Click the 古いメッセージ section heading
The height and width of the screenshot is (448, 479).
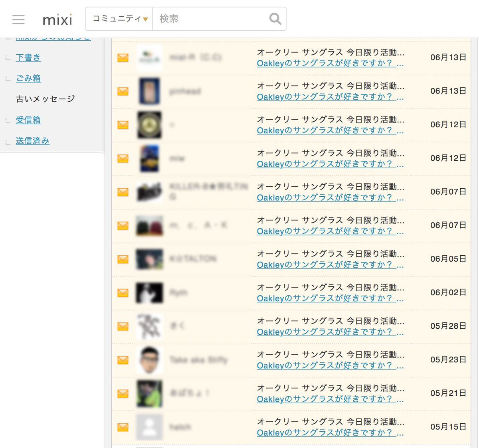pyautogui.click(x=46, y=99)
